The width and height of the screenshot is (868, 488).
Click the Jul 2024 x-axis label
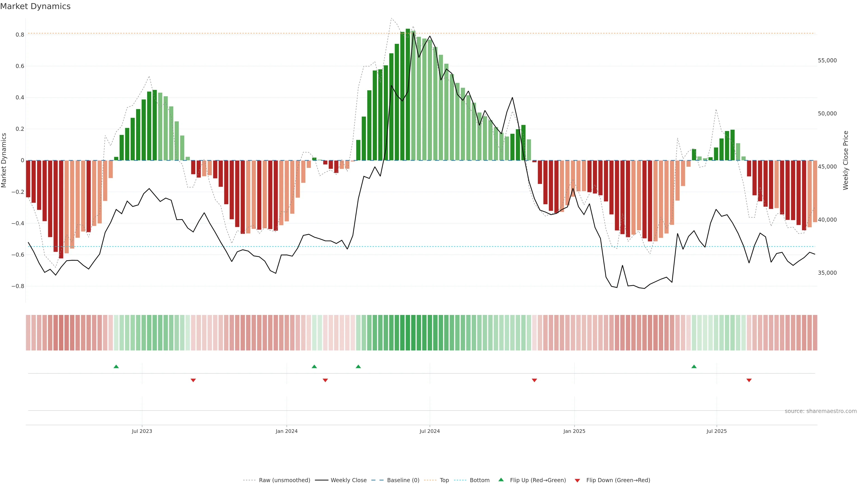click(x=430, y=431)
